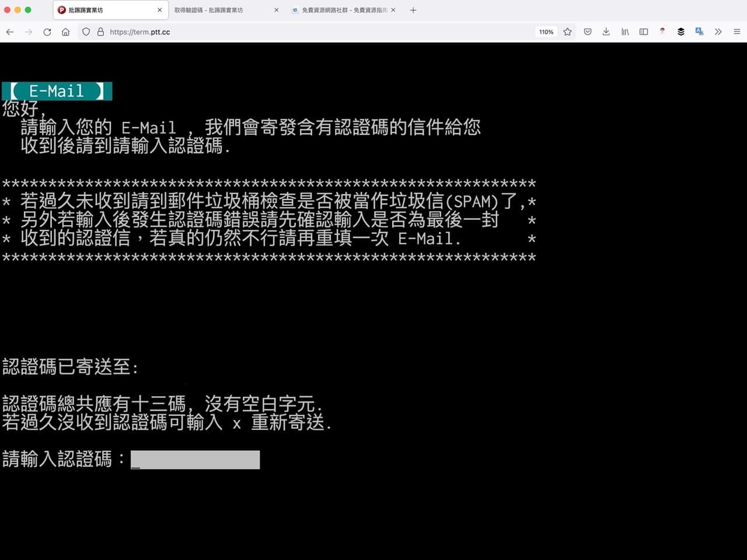Open the browser home page

65,32
